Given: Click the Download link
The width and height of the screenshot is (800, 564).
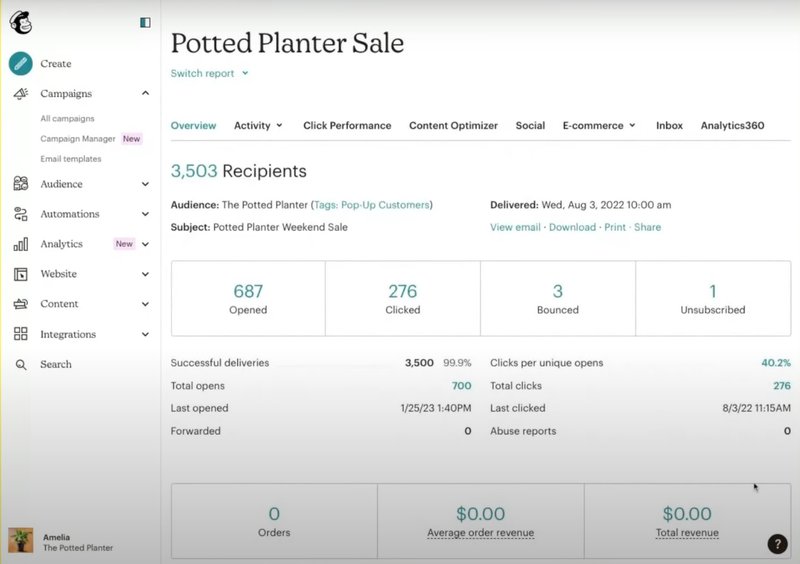Looking at the screenshot, I should point(572,227).
